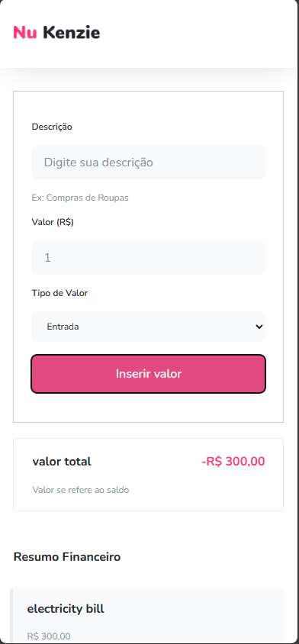Click the Resumo Financeiro heading

(x=67, y=557)
